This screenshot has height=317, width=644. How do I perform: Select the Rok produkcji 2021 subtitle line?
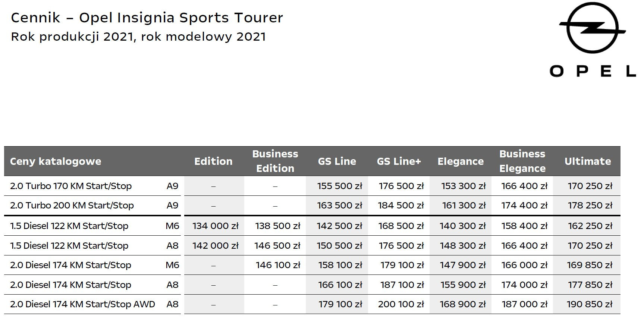[x=138, y=37]
